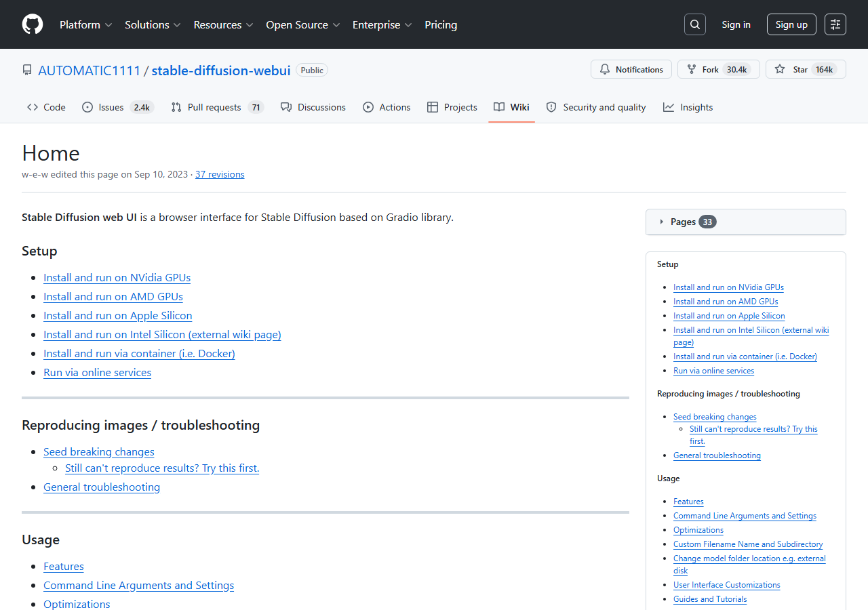868x610 pixels.
Task: View the 37 revisions history
Action: point(220,174)
